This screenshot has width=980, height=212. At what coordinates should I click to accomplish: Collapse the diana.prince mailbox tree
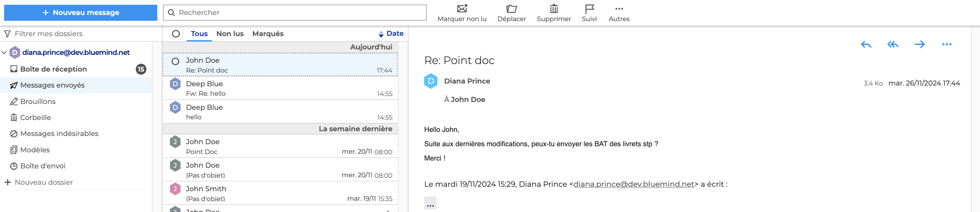point(4,52)
